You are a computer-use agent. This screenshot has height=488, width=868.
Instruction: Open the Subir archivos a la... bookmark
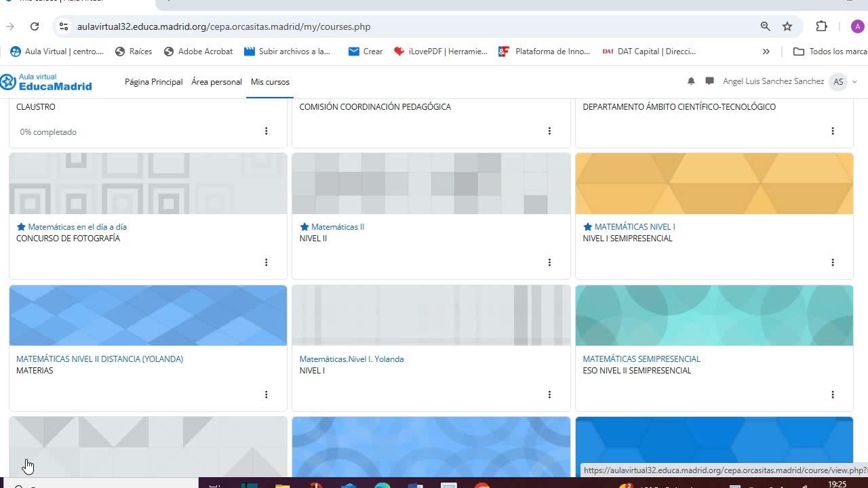287,51
